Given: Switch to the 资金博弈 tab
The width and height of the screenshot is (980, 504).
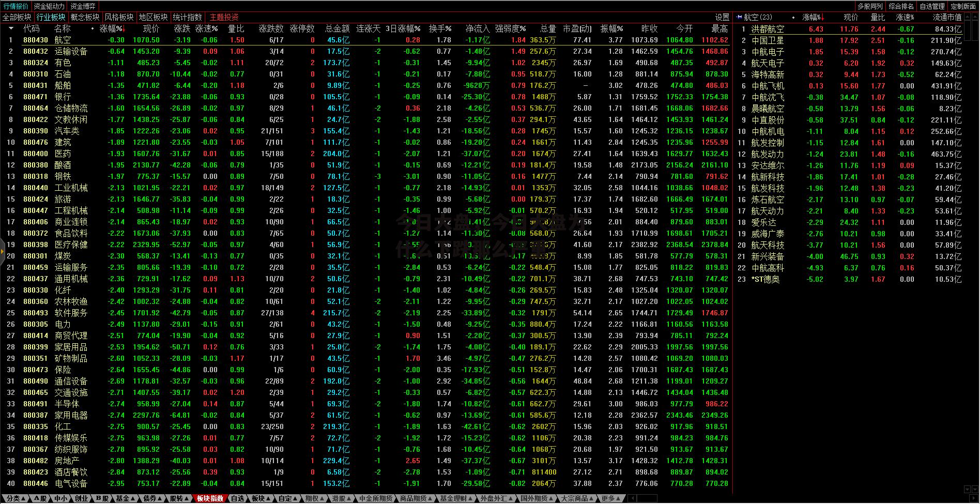Looking at the screenshot, I should (83, 6).
